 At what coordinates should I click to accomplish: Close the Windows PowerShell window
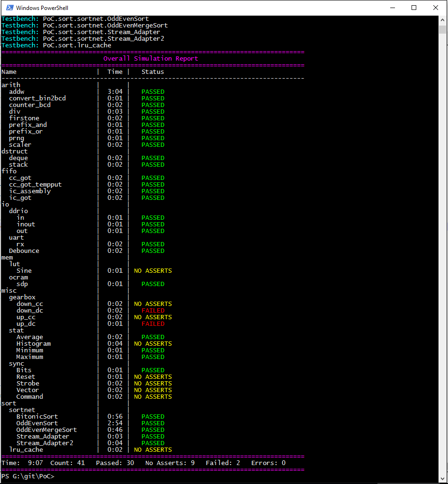pyautogui.click(x=435, y=8)
